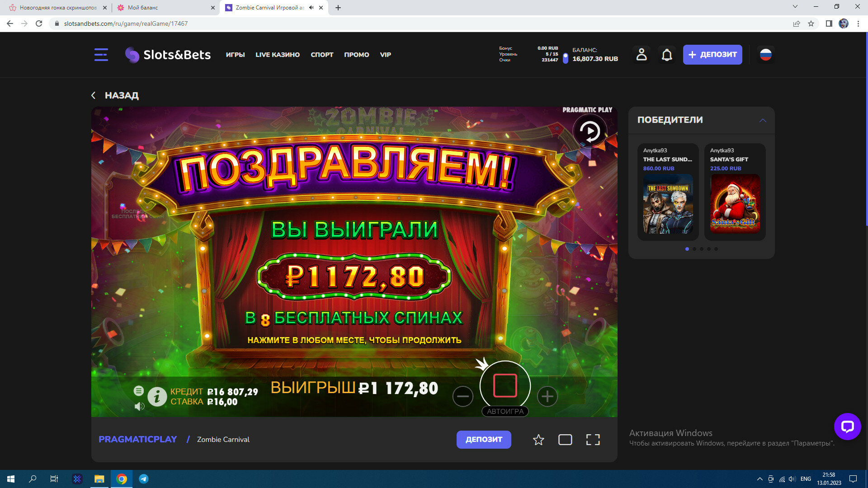Add Zombie Carnival to favorites star
The height and width of the screenshot is (488, 868).
pyautogui.click(x=538, y=440)
